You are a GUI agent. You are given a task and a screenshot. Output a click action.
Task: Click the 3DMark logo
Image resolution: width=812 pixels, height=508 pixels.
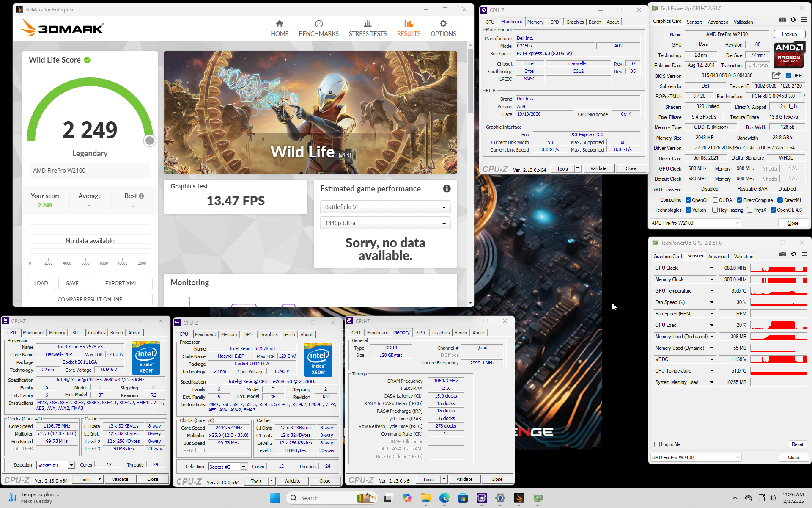[62, 28]
